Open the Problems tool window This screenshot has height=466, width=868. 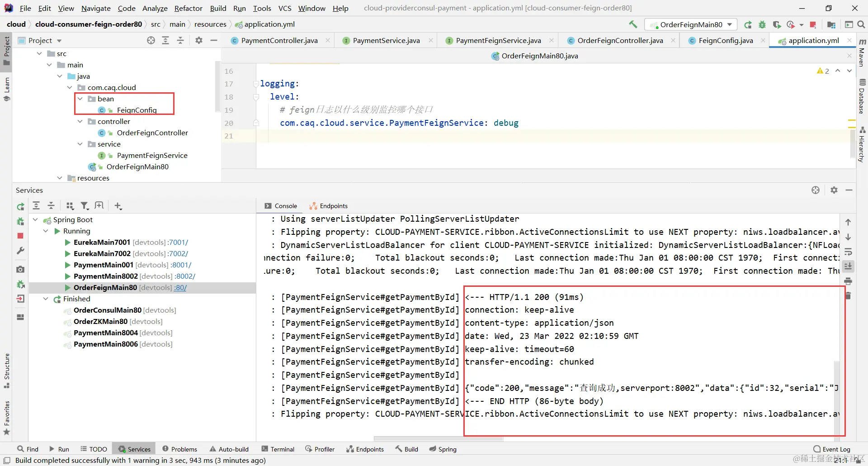[180, 449]
